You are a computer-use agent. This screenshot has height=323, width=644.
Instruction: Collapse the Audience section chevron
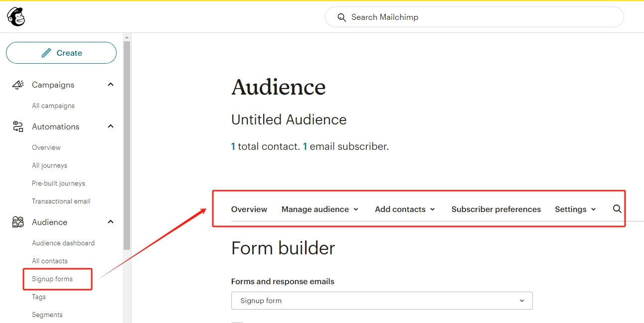[111, 222]
